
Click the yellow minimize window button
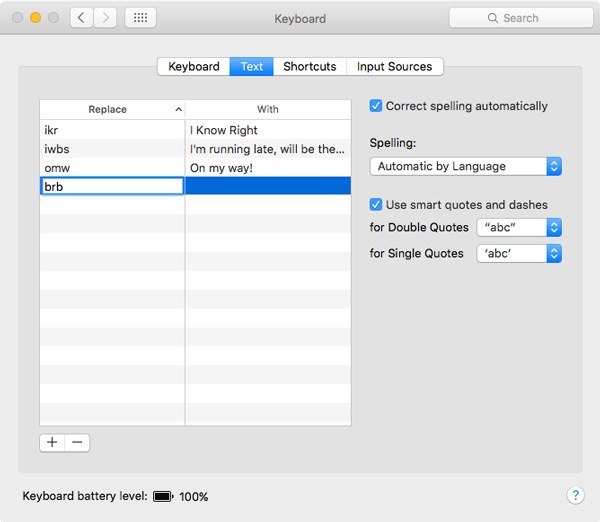click(36, 18)
